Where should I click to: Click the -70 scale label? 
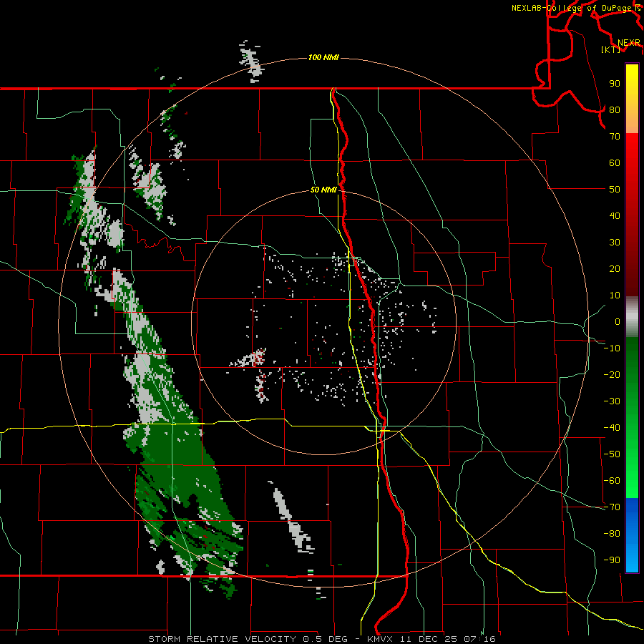coord(612,507)
